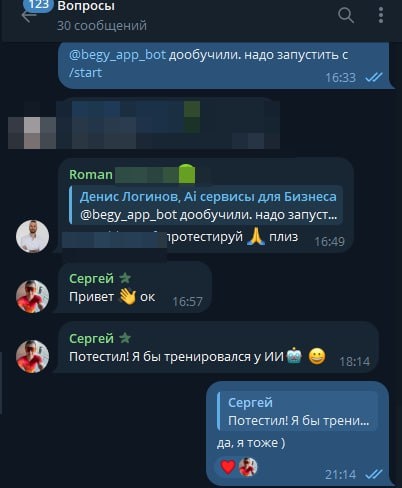
Task: Open Сергей's avatar beside Потестил message
Action: pos(32,356)
